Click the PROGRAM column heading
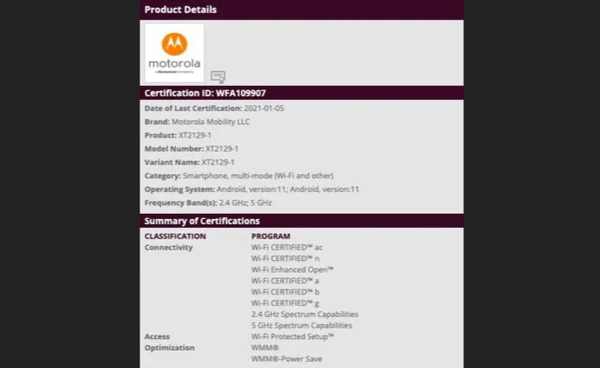This screenshot has width=600, height=368. point(271,236)
